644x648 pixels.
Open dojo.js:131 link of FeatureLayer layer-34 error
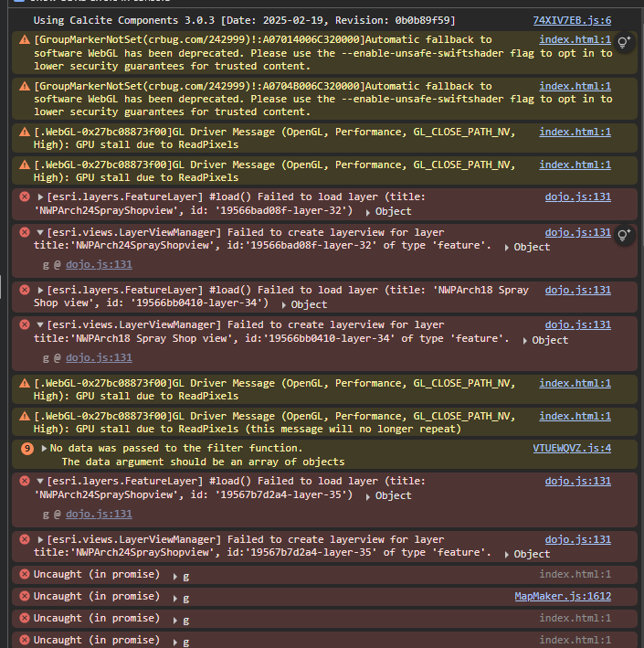577,290
